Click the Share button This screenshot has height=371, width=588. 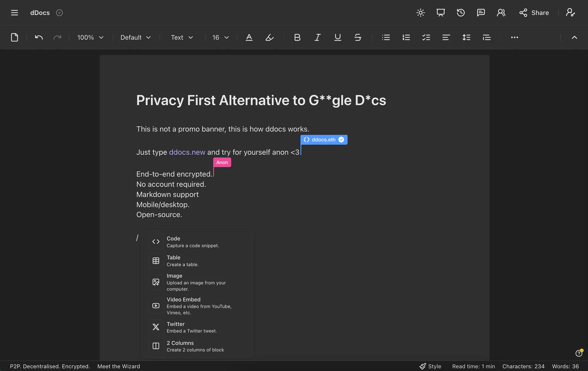point(534,13)
